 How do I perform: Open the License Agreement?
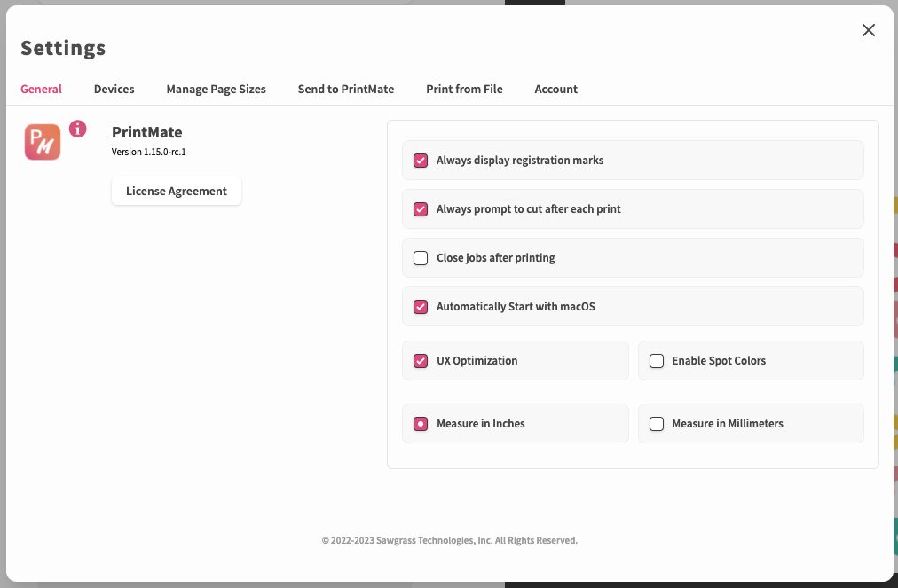click(177, 192)
